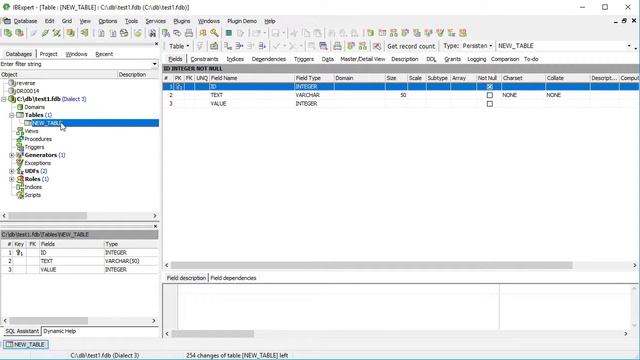Click the New UDF object icon
640x360 pixels.
(x=451, y=33)
